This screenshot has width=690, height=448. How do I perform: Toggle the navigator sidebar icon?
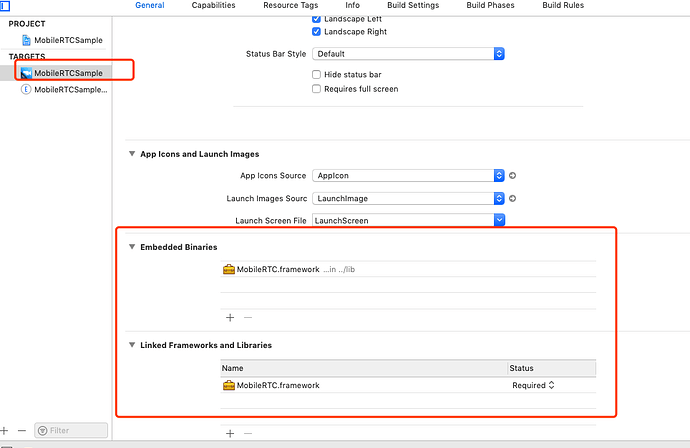click(x=5, y=6)
